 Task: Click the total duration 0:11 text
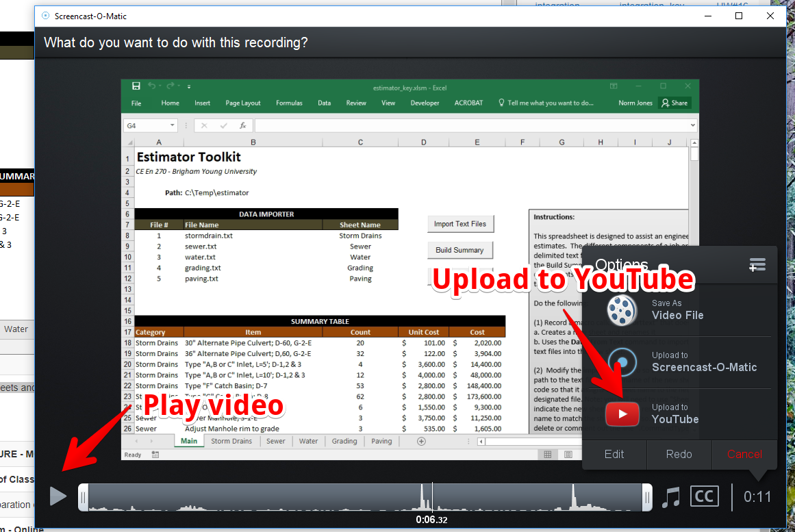[x=757, y=497]
